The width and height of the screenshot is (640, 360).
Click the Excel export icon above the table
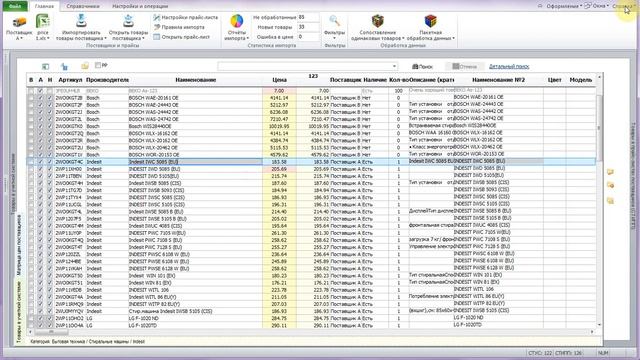tap(45, 66)
